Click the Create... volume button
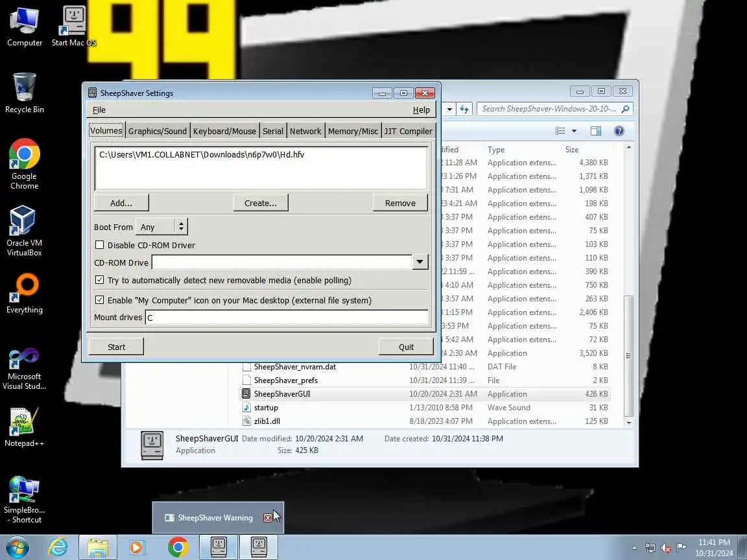The width and height of the screenshot is (747, 560). [x=261, y=203]
